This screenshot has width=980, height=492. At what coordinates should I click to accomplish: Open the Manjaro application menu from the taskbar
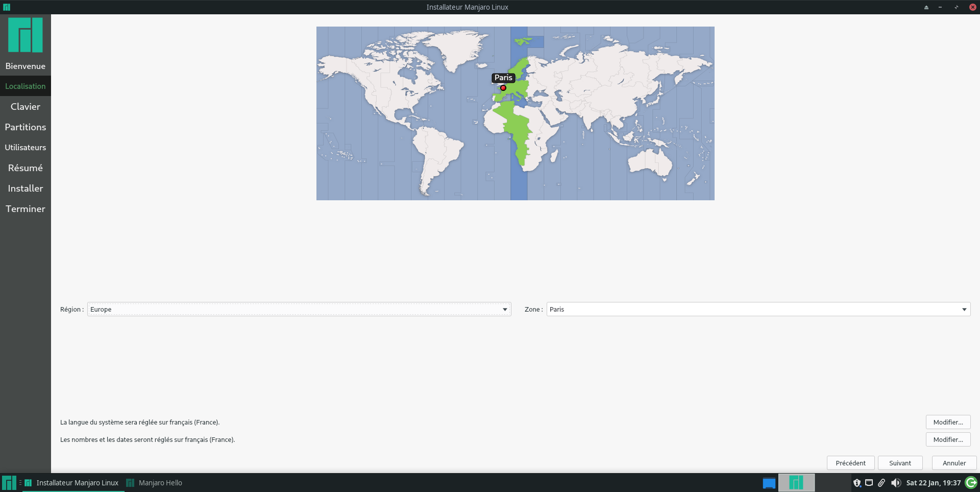8,482
